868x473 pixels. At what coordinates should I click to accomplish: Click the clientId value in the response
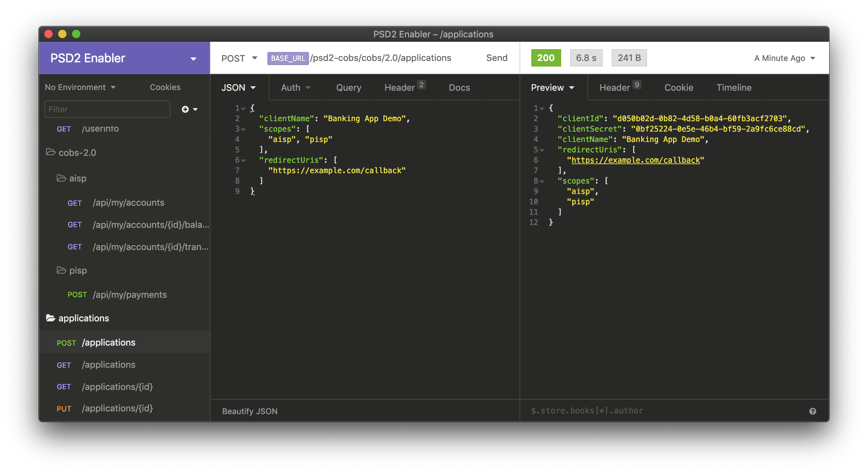click(700, 118)
